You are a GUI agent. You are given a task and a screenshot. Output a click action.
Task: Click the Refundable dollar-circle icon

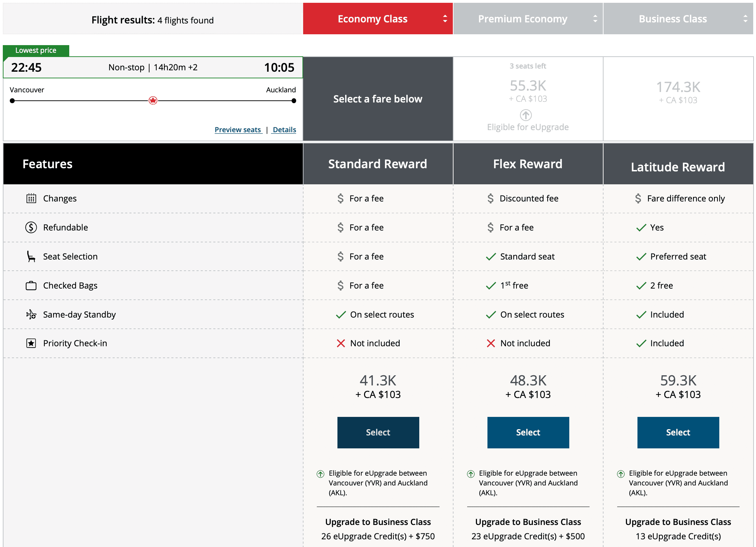tap(31, 227)
